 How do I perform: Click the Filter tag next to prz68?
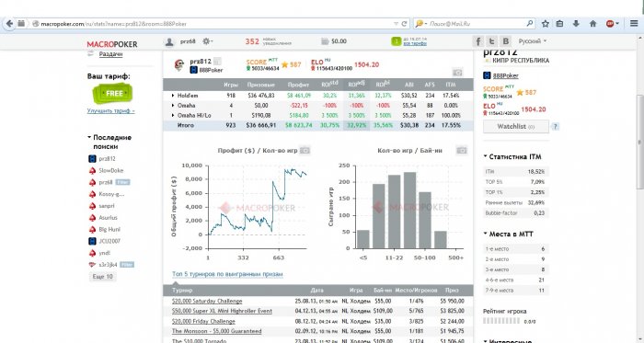point(122,182)
